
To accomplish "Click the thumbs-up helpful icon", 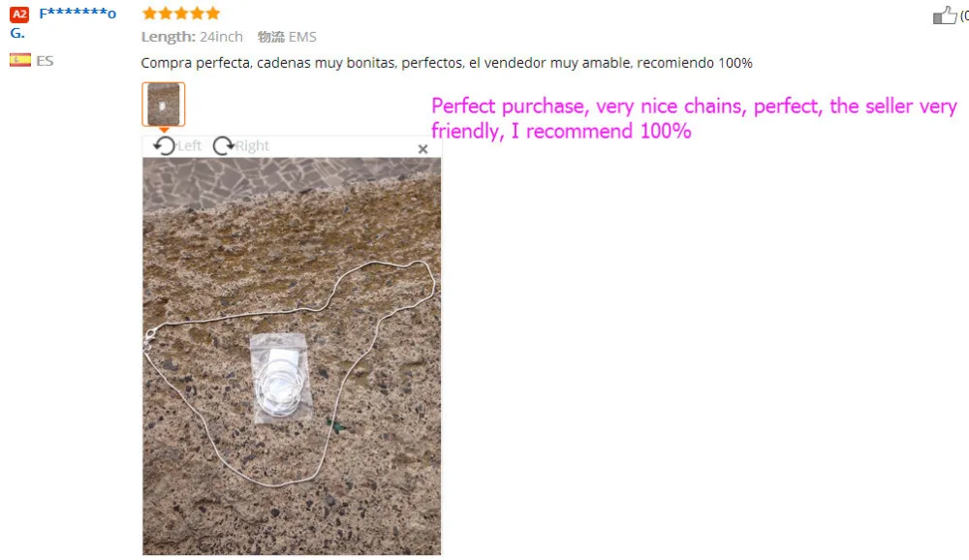I will click(945, 15).
